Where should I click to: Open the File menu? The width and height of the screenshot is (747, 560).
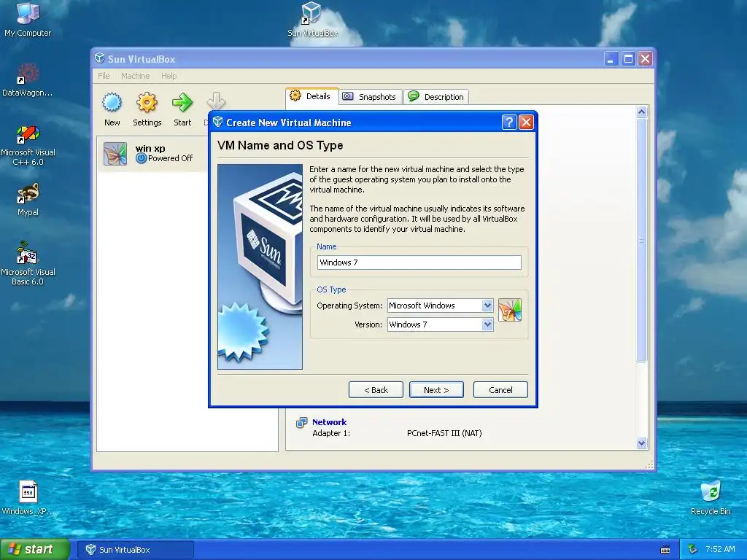click(x=104, y=76)
